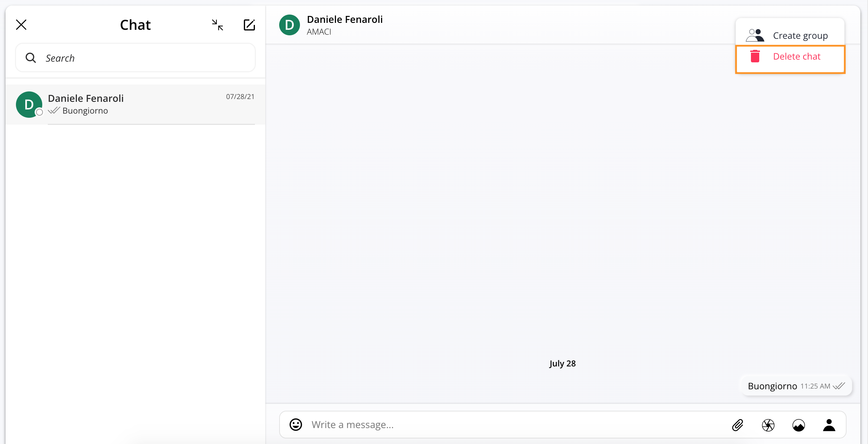Attach a file with the paperclip icon
Screen dimensions: 868x444
(x=738, y=425)
